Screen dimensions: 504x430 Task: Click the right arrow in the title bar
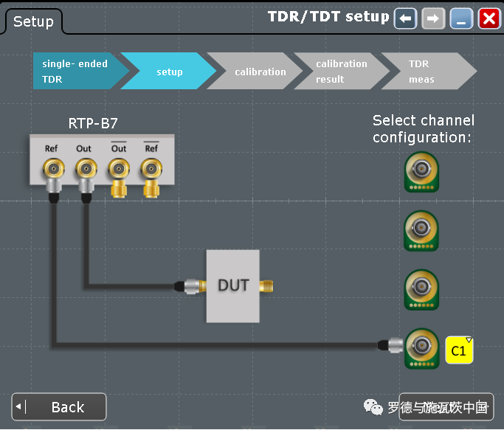coord(433,18)
